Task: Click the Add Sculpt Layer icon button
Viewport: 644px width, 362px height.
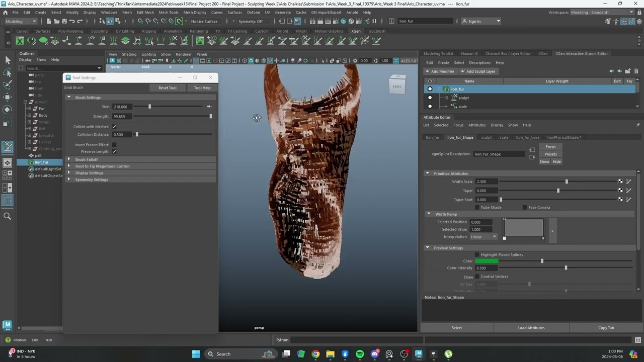Action: click(x=478, y=71)
